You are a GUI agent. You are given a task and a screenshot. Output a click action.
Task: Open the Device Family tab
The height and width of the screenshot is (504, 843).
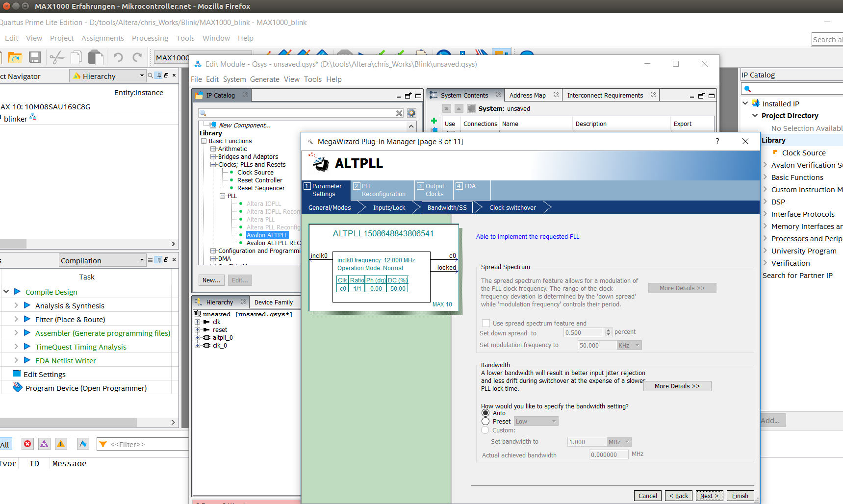point(274,302)
